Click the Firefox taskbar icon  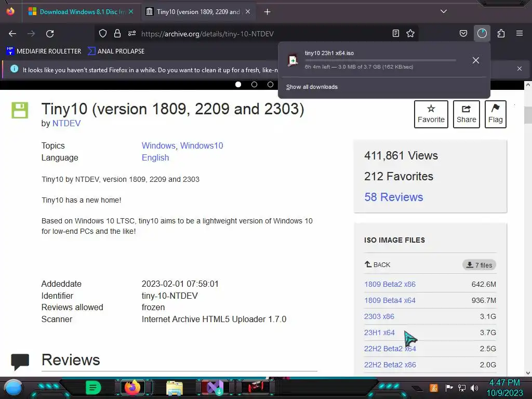[x=132, y=387]
